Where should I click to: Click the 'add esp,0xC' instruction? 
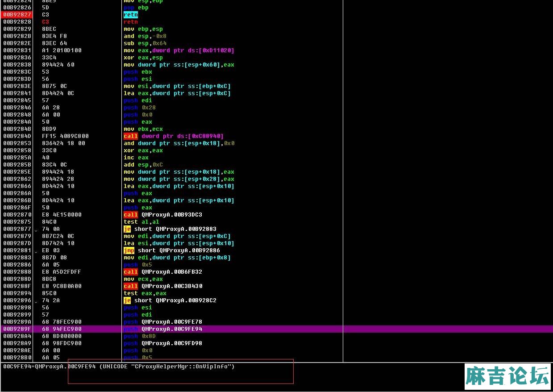pos(143,165)
